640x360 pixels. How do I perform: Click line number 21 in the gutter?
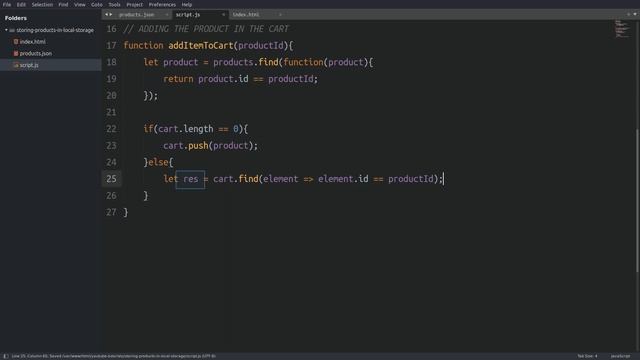(111, 112)
